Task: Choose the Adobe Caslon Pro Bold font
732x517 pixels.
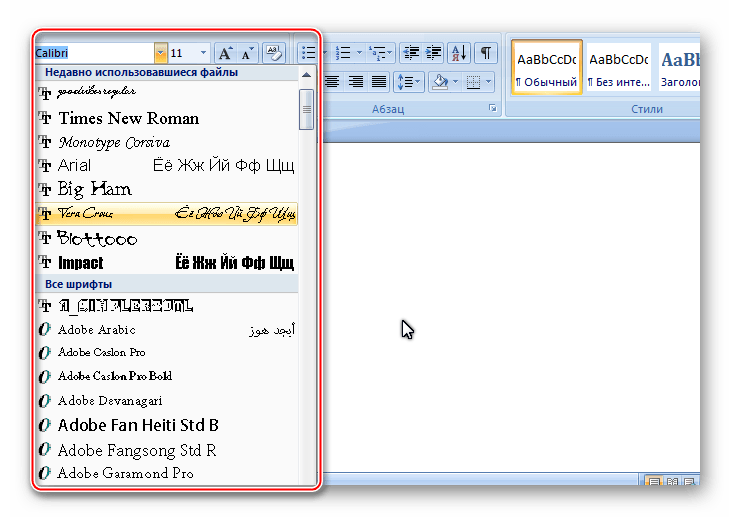Action: [167, 376]
